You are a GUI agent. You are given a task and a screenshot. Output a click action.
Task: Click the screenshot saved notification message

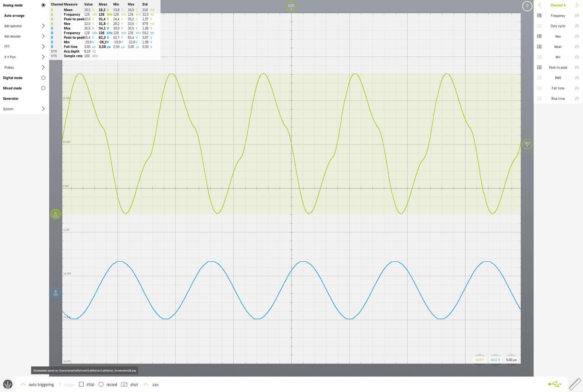tap(85, 371)
